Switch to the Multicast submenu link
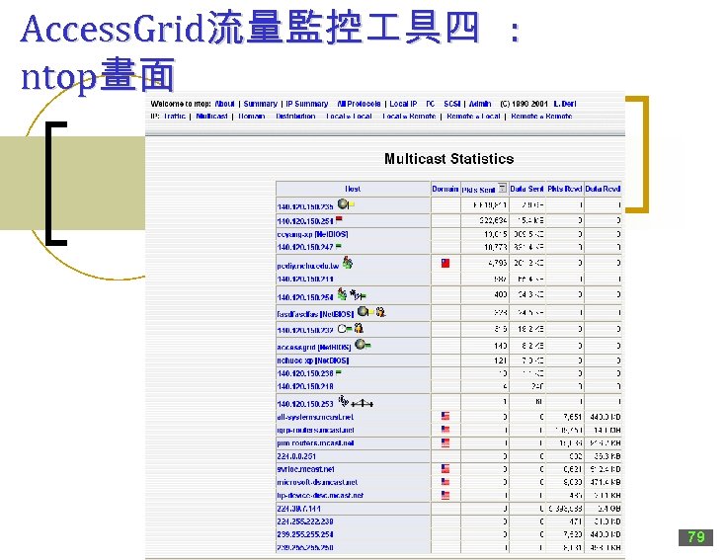Viewport: 728px width, 560px height. [211, 117]
